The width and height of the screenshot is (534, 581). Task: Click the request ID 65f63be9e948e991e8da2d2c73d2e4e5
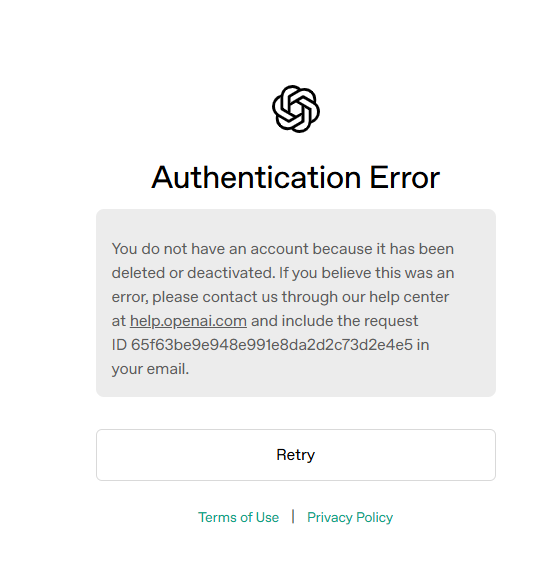[272, 345]
